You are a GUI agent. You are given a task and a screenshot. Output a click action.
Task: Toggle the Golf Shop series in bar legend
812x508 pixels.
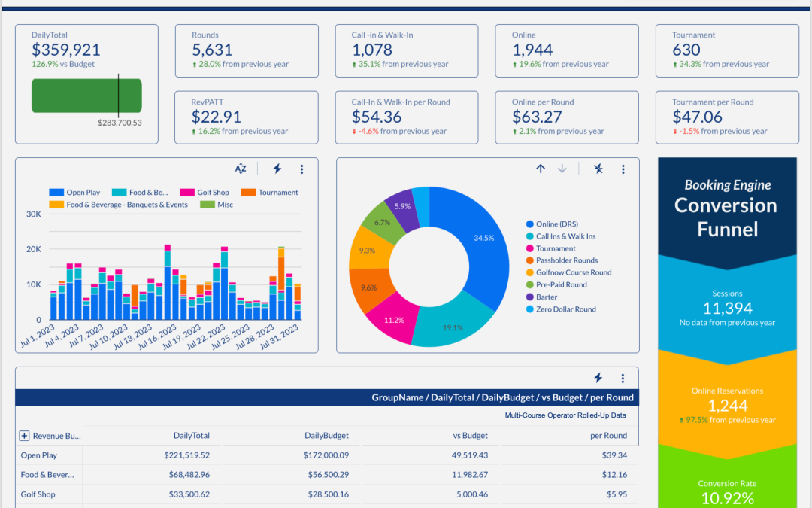point(208,193)
